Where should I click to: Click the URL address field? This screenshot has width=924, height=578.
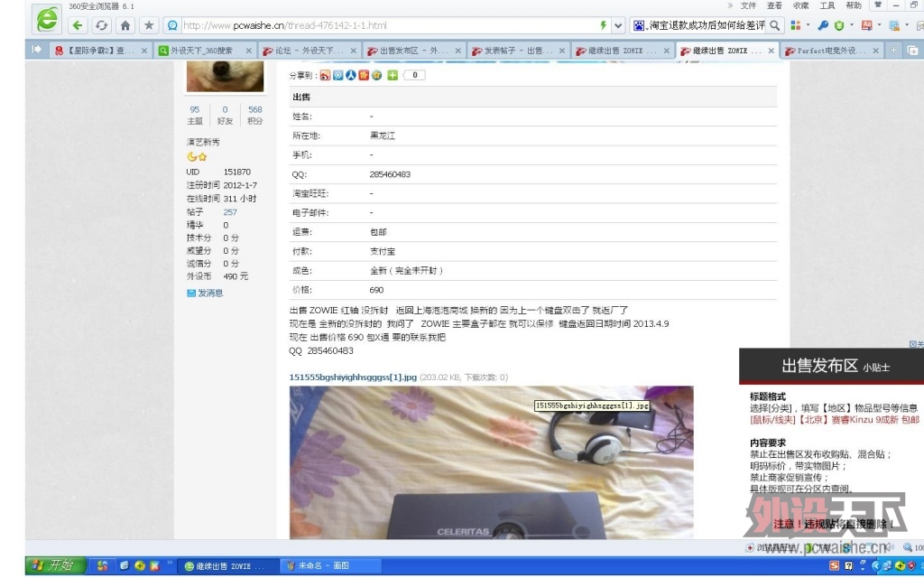388,25
